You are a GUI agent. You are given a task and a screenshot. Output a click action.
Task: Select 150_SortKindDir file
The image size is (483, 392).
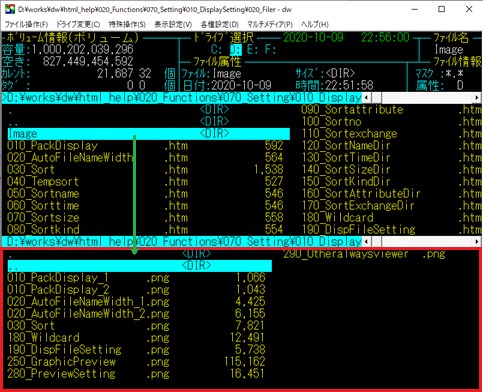391,182
